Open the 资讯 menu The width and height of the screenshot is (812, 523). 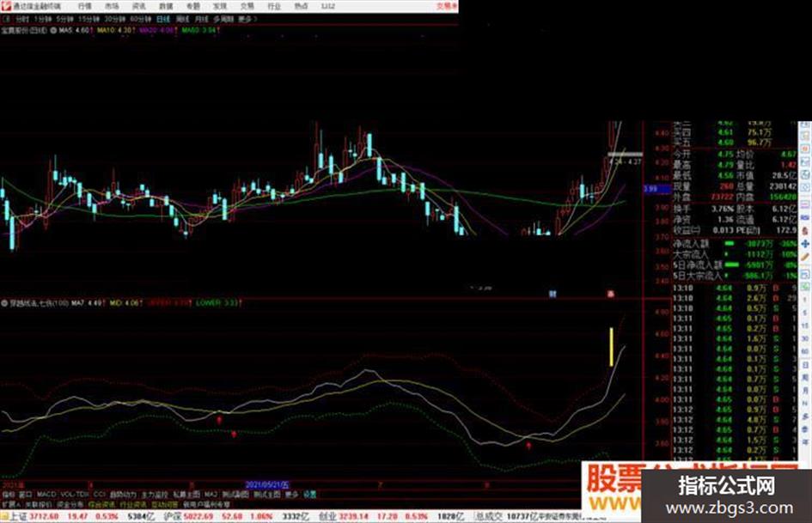[x=139, y=6]
